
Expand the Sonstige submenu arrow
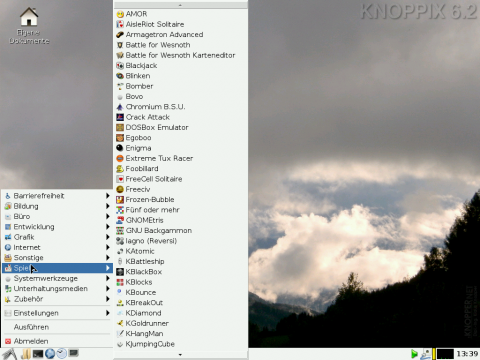pos(108,258)
